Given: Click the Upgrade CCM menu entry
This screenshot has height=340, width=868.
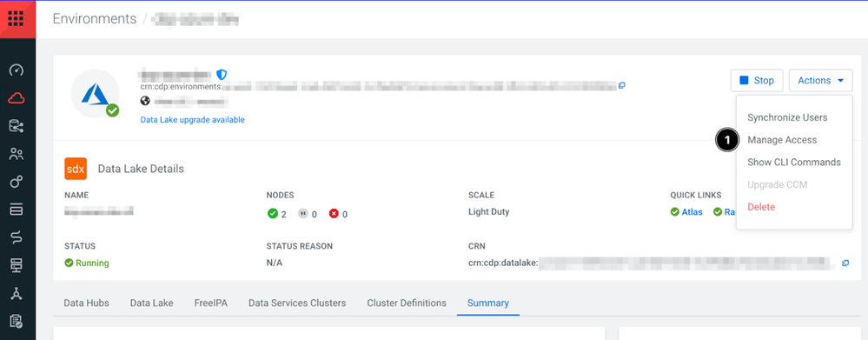Looking at the screenshot, I should 778,184.
